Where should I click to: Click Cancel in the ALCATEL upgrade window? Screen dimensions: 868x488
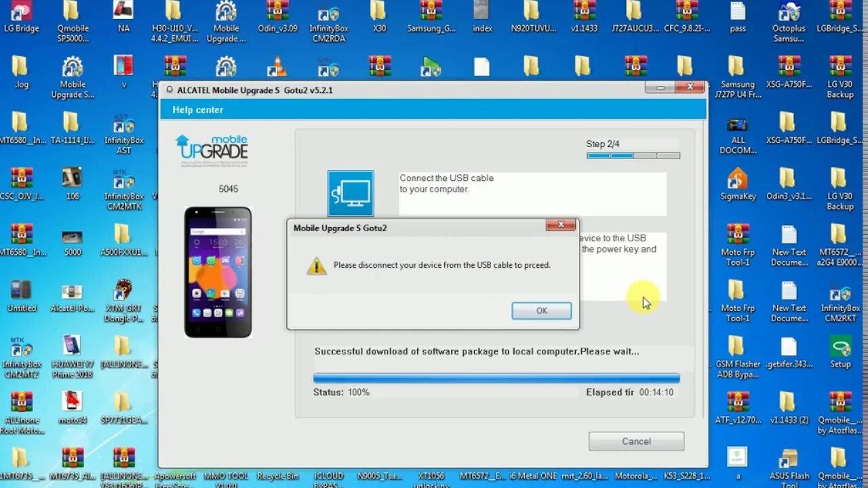click(636, 441)
